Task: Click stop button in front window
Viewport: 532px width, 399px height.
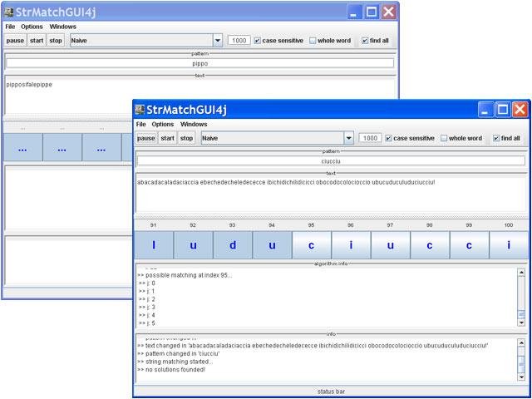Action: (x=186, y=138)
